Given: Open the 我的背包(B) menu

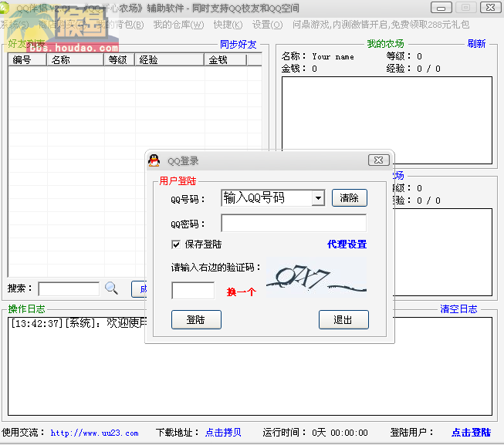Looking at the screenshot, I should (x=120, y=25).
